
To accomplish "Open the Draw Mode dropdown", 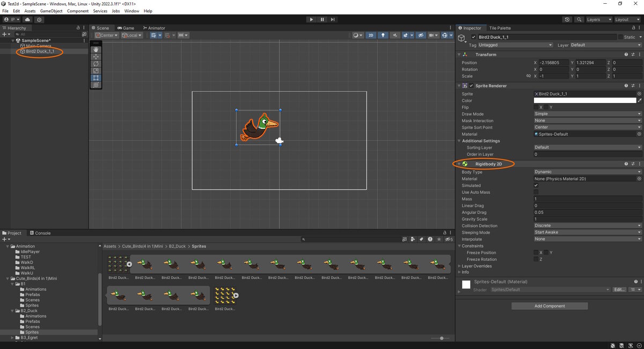I will tap(588, 114).
